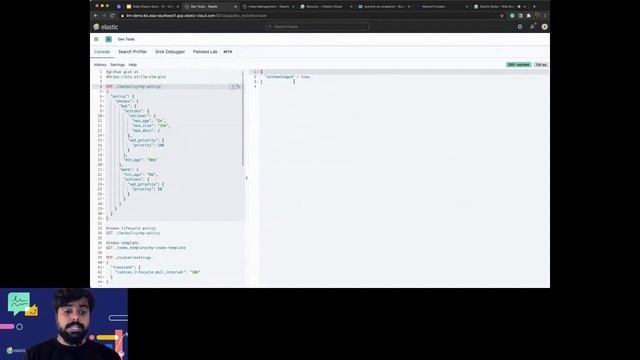Viewport: 640px width, 360px height.
Task: Run the PUT ilm policy request
Action: (232, 87)
